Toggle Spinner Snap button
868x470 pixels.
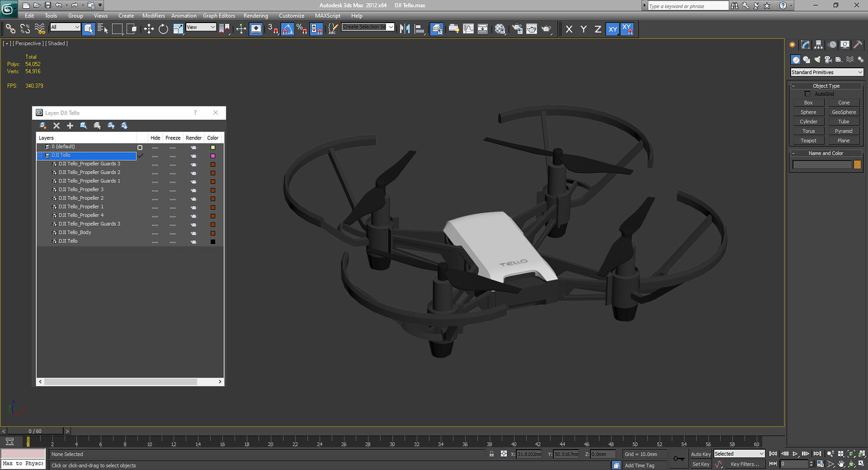point(316,28)
